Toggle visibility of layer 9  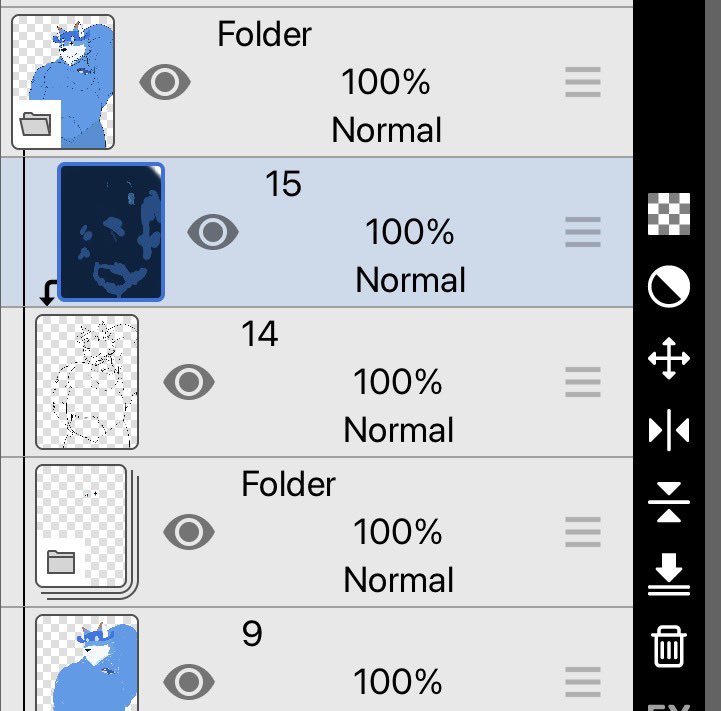click(x=189, y=682)
